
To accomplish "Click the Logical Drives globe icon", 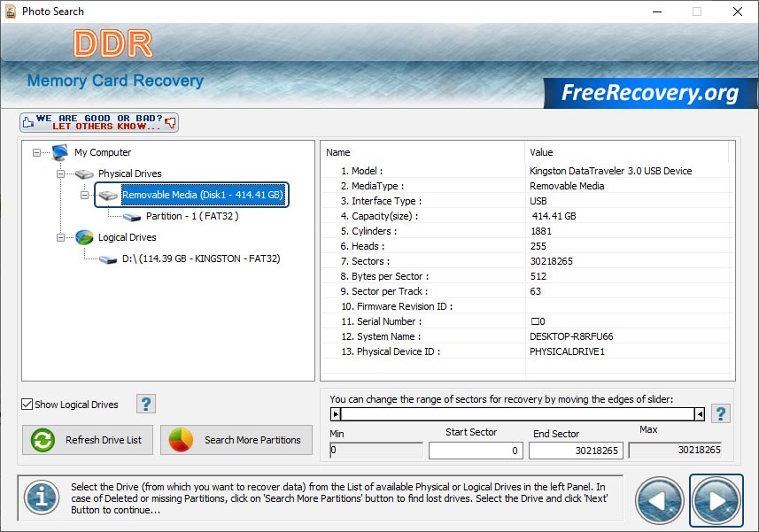I will pyautogui.click(x=84, y=237).
